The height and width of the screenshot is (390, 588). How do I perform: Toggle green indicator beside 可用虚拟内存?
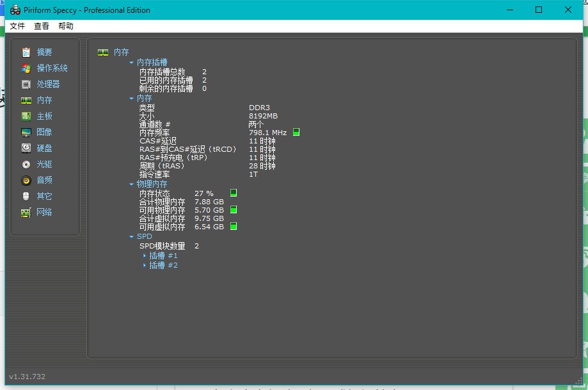point(234,227)
